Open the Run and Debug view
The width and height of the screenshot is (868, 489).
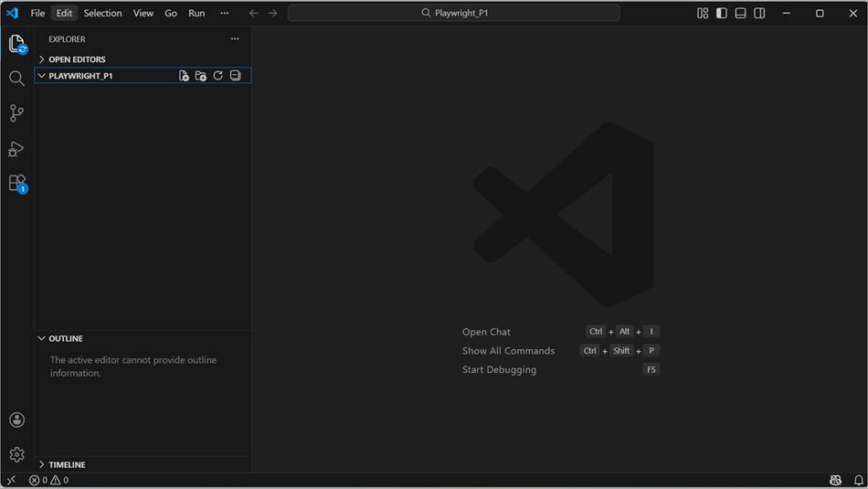[16, 148]
